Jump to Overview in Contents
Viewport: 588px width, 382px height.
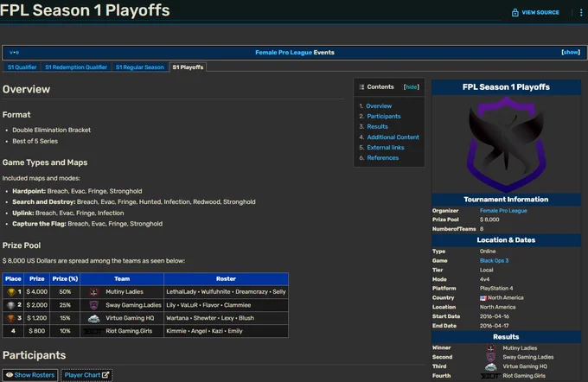tap(379, 106)
